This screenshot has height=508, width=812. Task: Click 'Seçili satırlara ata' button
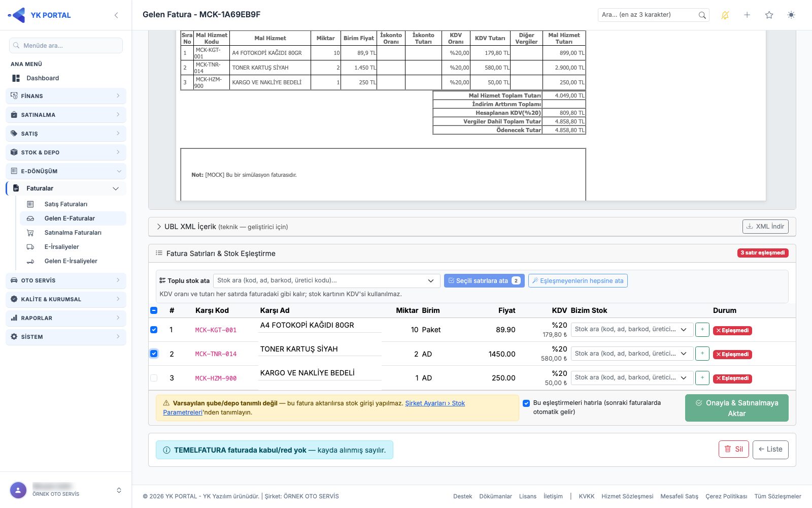[x=484, y=280]
